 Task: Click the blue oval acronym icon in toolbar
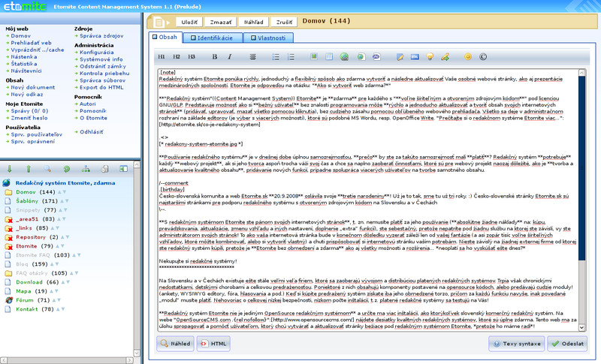click(376, 56)
